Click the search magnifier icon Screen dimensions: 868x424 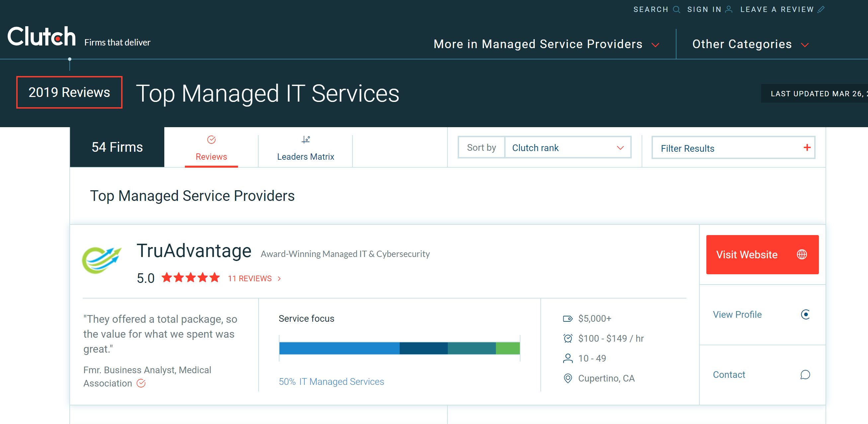tap(676, 9)
